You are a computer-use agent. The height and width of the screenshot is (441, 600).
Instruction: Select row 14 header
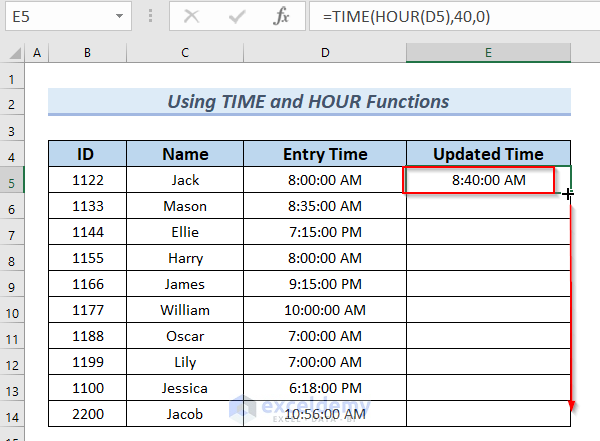(12, 414)
